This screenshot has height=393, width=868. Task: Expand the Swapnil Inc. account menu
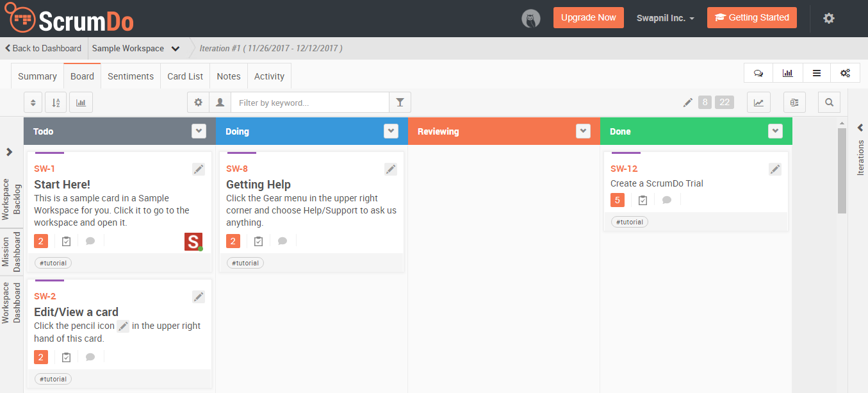(665, 17)
